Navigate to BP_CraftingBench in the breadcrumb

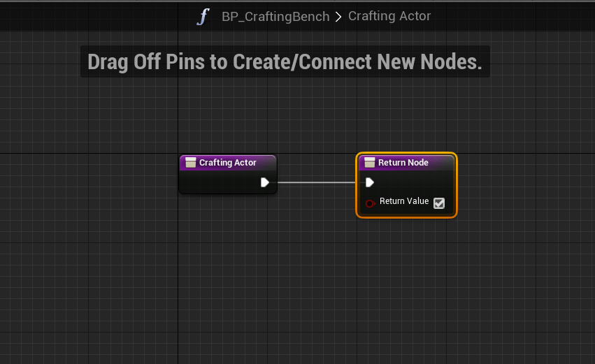(x=275, y=17)
